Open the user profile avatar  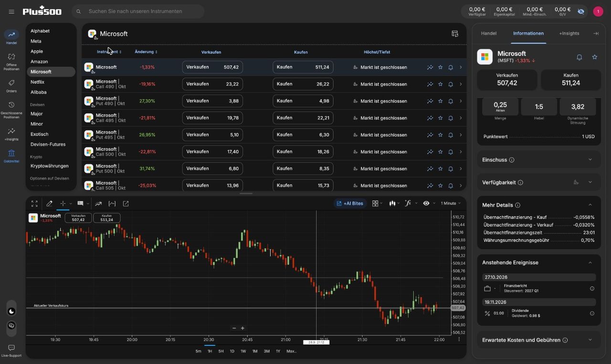(598, 11)
